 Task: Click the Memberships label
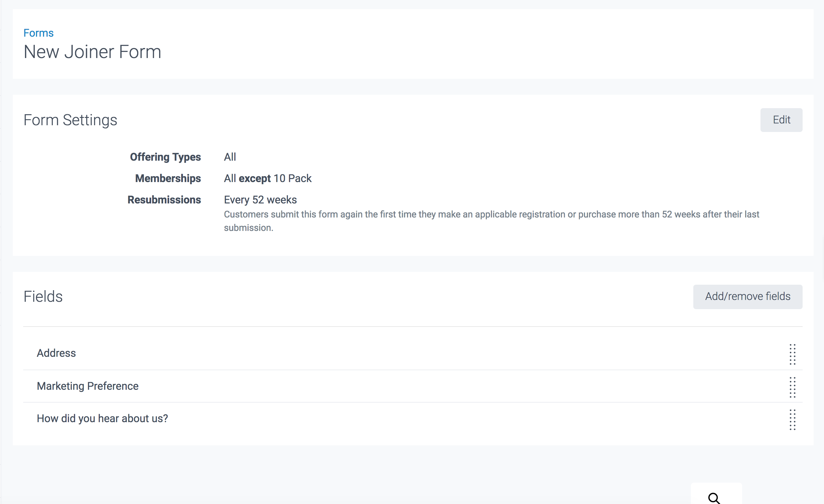168,178
